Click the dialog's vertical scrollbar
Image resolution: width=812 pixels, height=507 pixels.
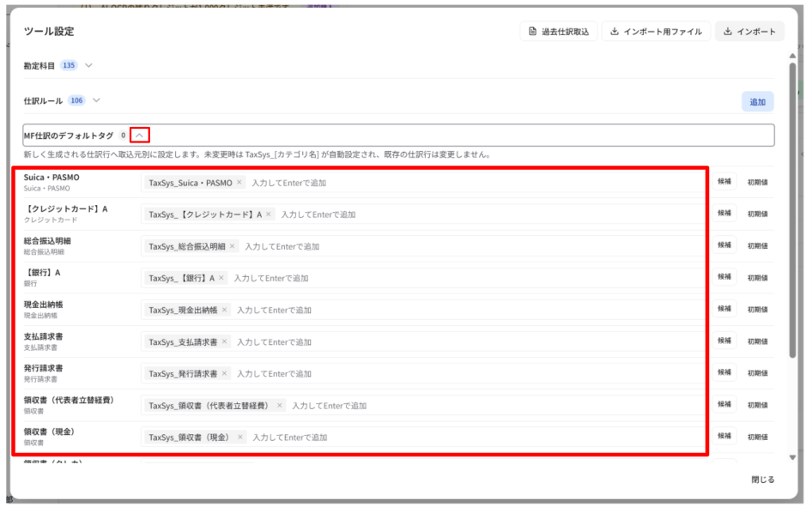pos(792,210)
